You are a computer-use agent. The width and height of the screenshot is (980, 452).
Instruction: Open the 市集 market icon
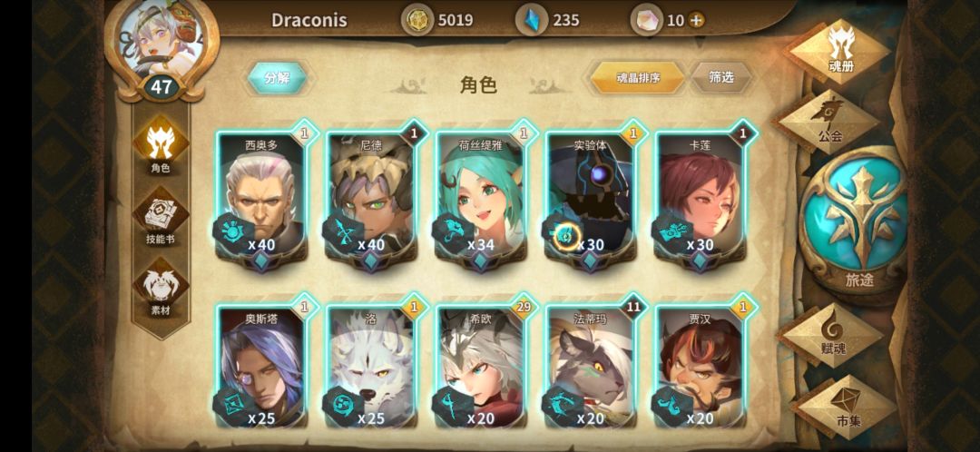tap(848, 407)
